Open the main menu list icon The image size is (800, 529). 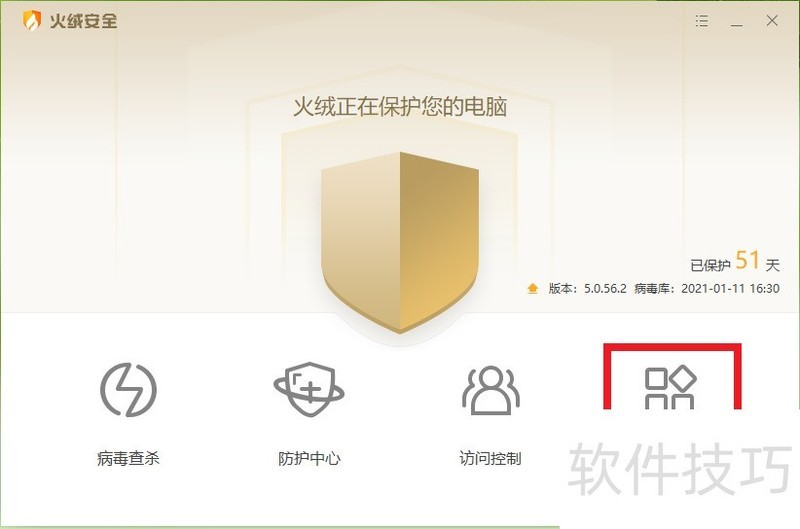(x=702, y=21)
